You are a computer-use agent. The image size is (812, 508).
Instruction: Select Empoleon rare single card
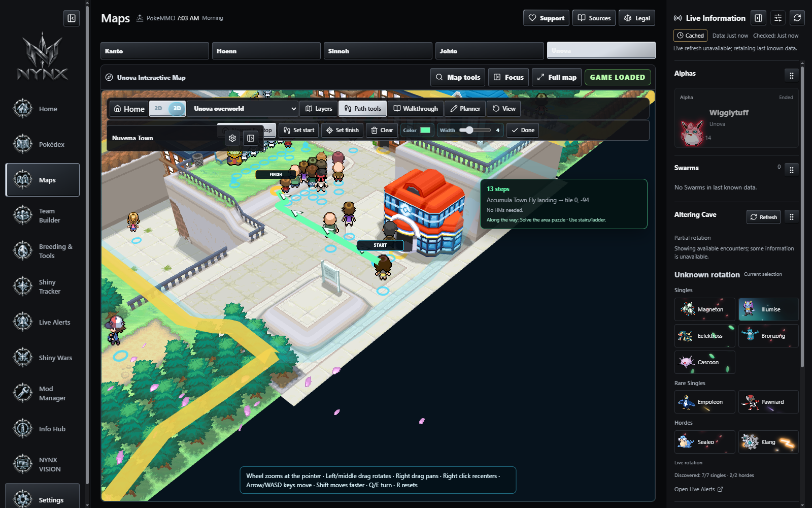point(705,402)
